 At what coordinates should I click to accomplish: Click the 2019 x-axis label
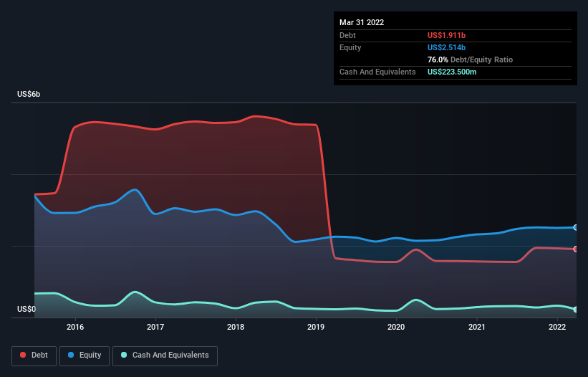pos(316,327)
